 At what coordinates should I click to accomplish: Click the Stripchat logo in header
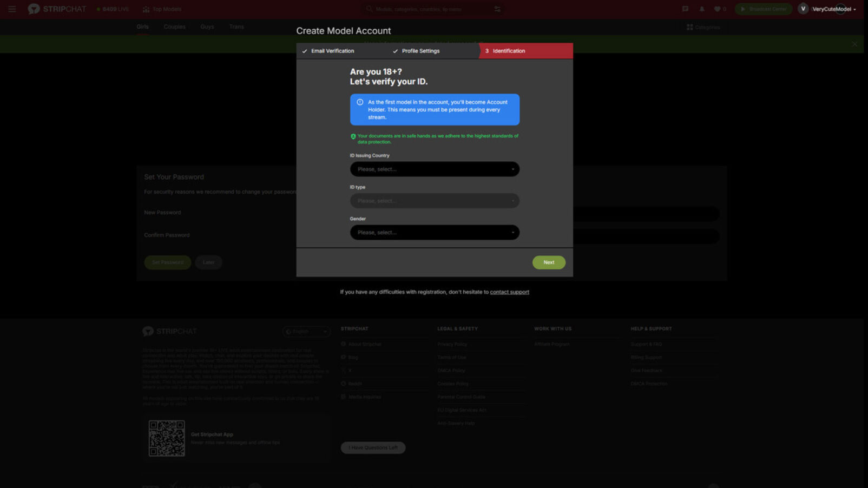57,9
